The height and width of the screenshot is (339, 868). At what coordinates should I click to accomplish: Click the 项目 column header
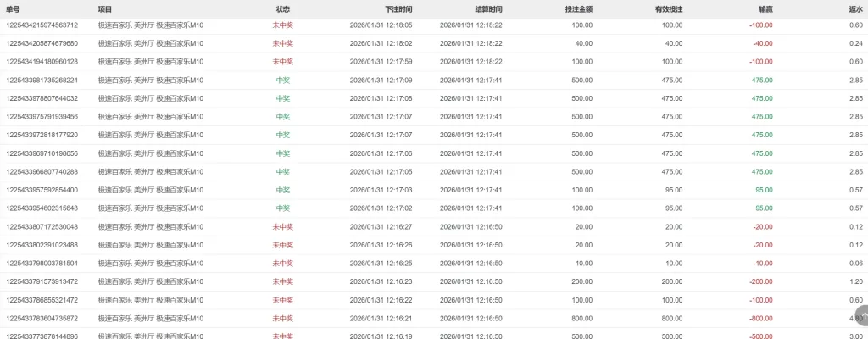[105, 8]
